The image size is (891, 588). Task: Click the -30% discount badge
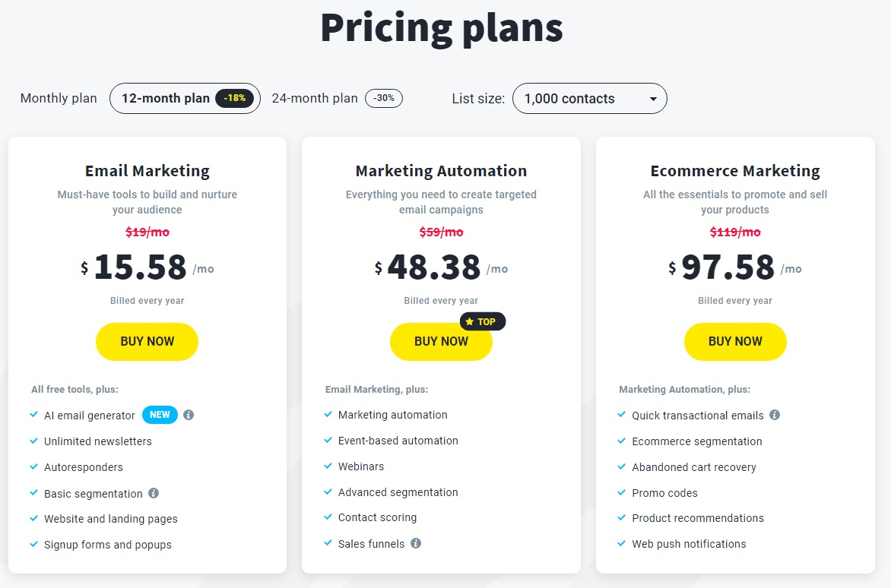tap(384, 98)
